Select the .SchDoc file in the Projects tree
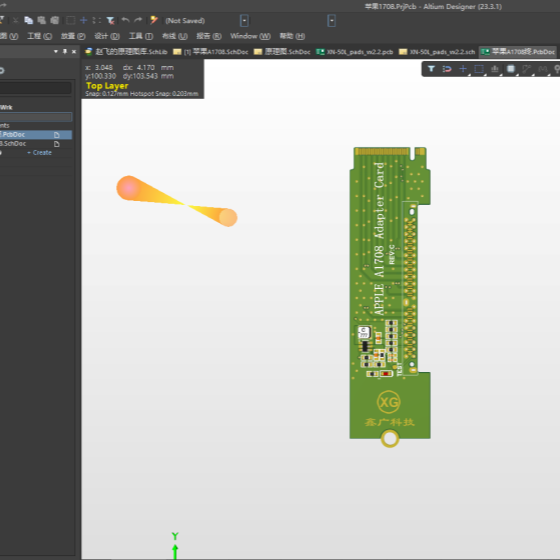This screenshot has width=560, height=560. [36, 144]
